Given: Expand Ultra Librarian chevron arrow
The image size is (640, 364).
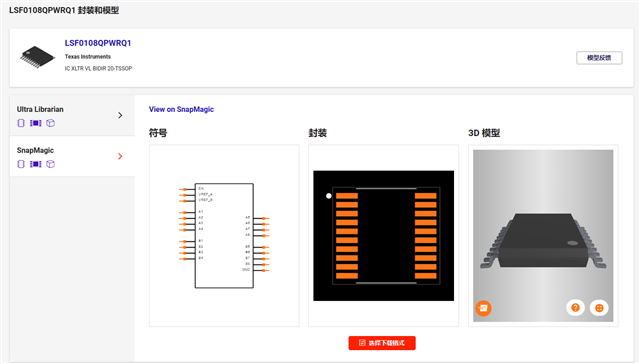Looking at the screenshot, I should click(120, 115).
